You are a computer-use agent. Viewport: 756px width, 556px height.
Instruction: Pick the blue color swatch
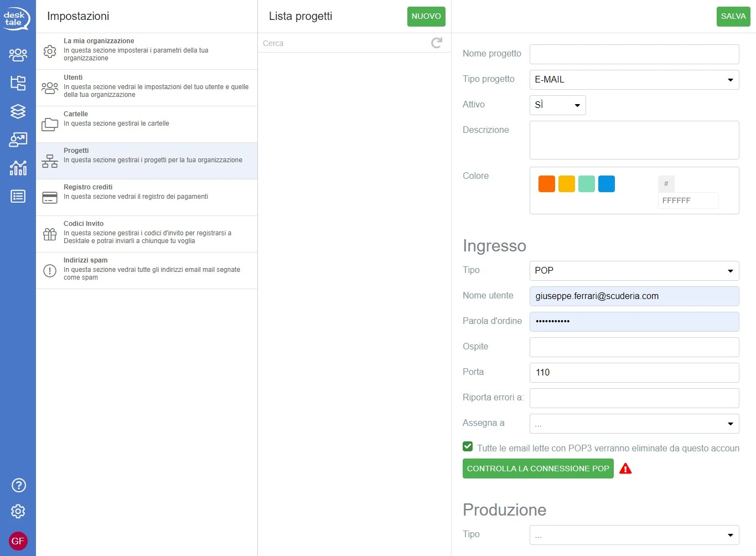pos(607,184)
